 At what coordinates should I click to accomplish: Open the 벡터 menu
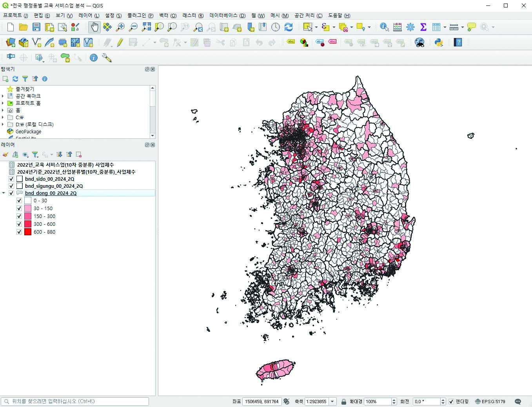pyautogui.click(x=167, y=15)
